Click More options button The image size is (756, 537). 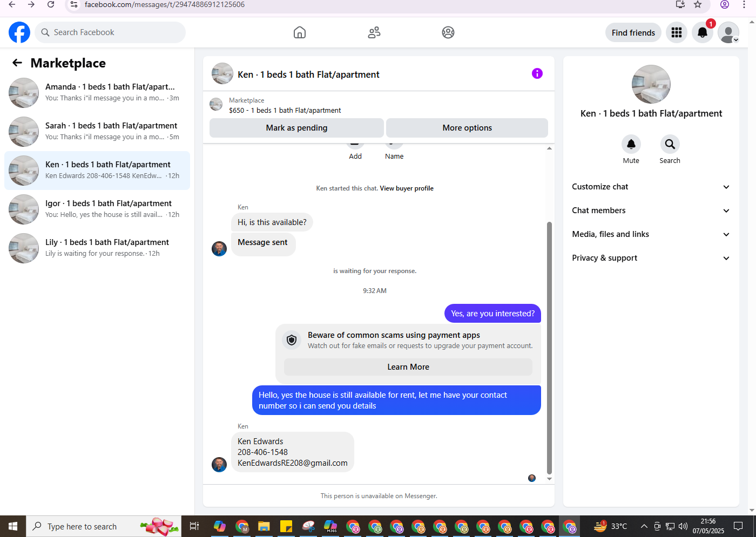tap(467, 128)
